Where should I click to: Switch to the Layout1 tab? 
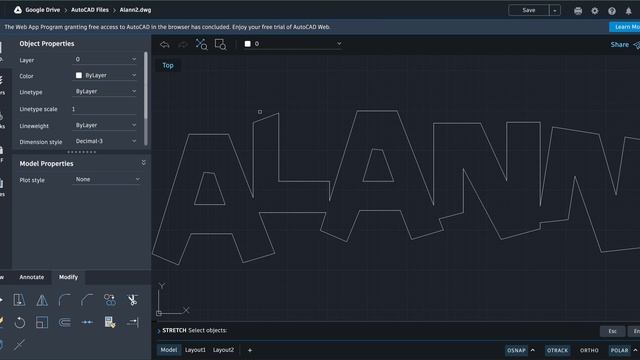[x=195, y=350]
